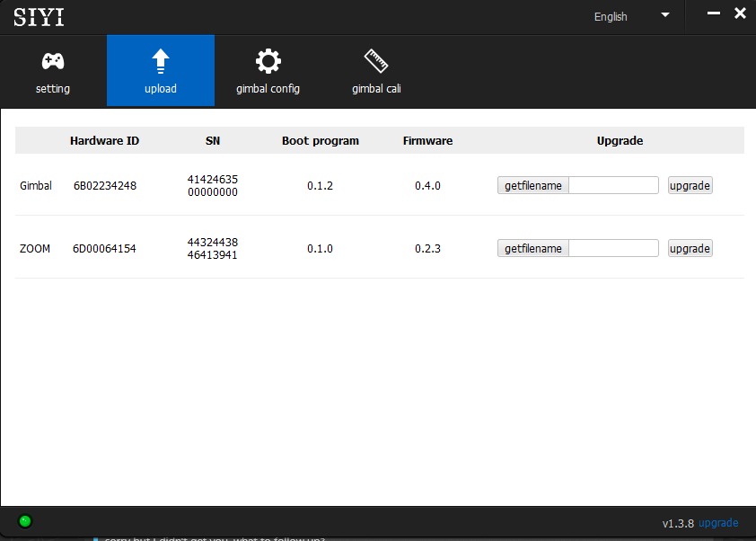
Task: Click the ZOOM firmware filename field
Action: pyautogui.click(x=614, y=248)
